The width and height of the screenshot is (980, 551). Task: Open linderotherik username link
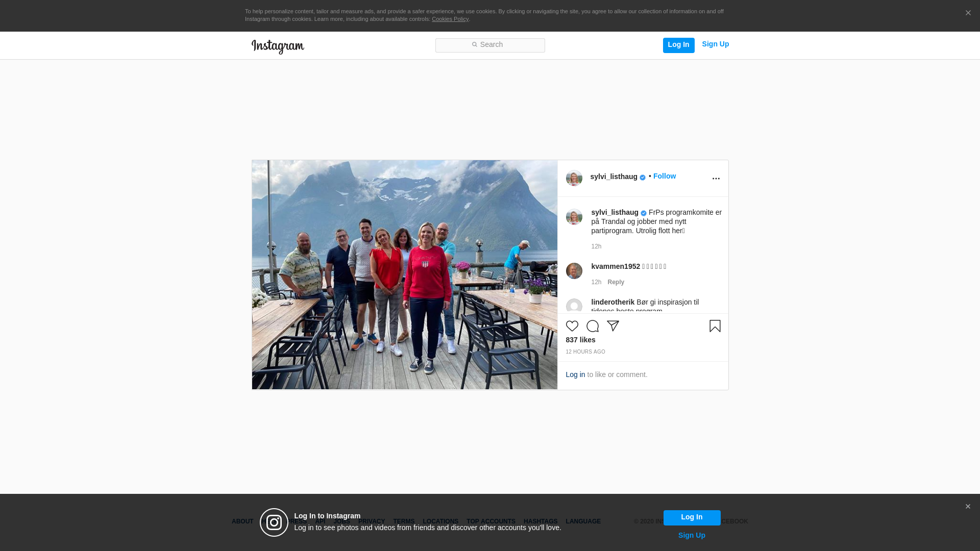pos(613,302)
